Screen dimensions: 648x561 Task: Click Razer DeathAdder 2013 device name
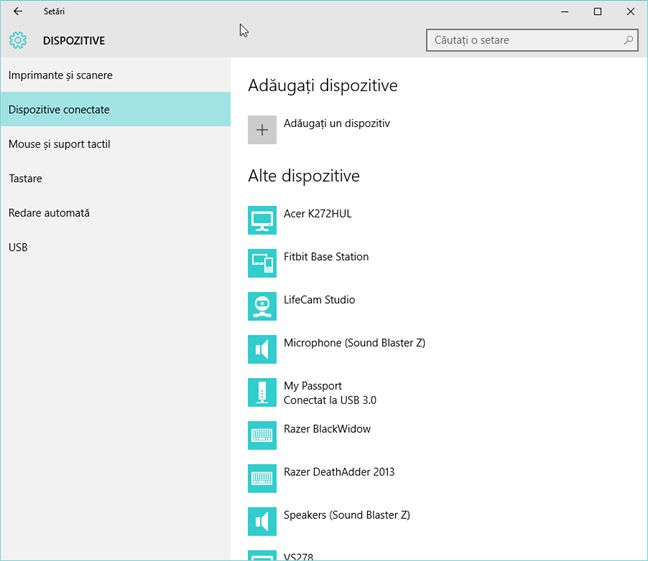pyautogui.click(x=339, y=472)
